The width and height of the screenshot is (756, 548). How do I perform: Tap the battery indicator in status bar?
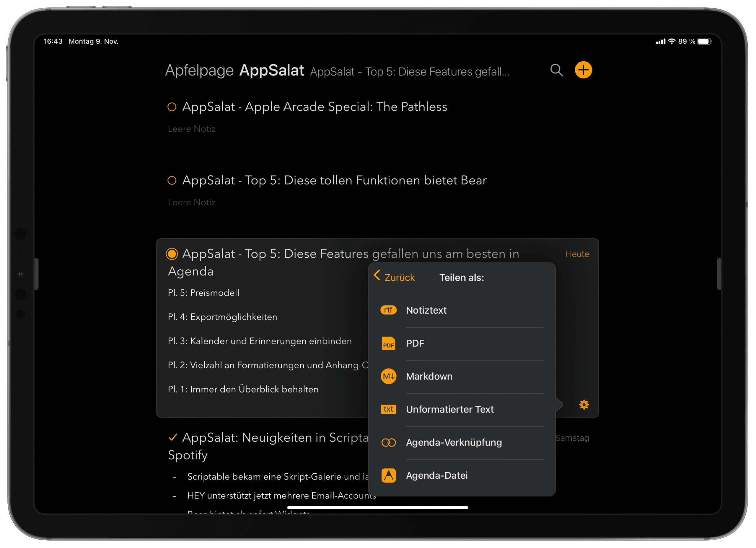(704, 41)
